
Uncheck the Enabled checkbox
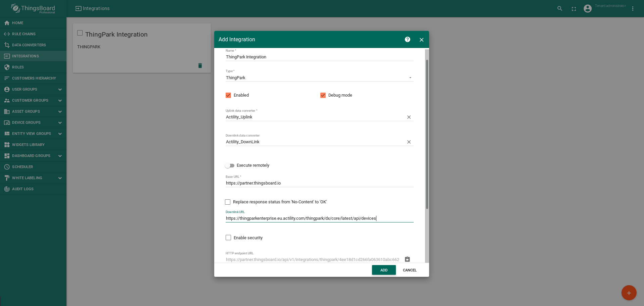pos(228,95)
